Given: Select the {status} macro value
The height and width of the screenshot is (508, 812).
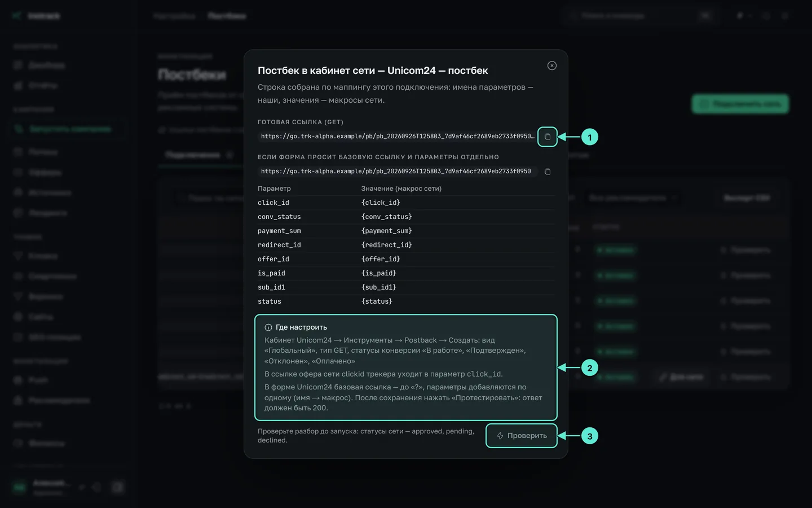Looking at the screenshot, I should click(377, 301).
